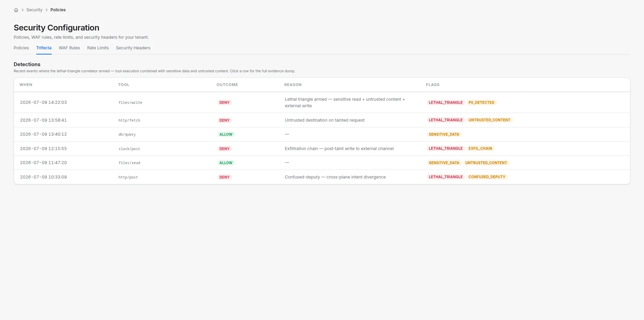Click the Security Configuration page title
Screen dimensions: 644x320
56,28
